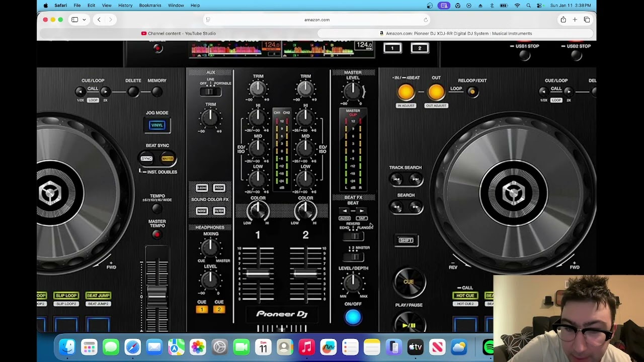The height and width of the screenshot is (362, 644).
Task: Click the left deck CALL back arrow
Action: pos(80,92)
